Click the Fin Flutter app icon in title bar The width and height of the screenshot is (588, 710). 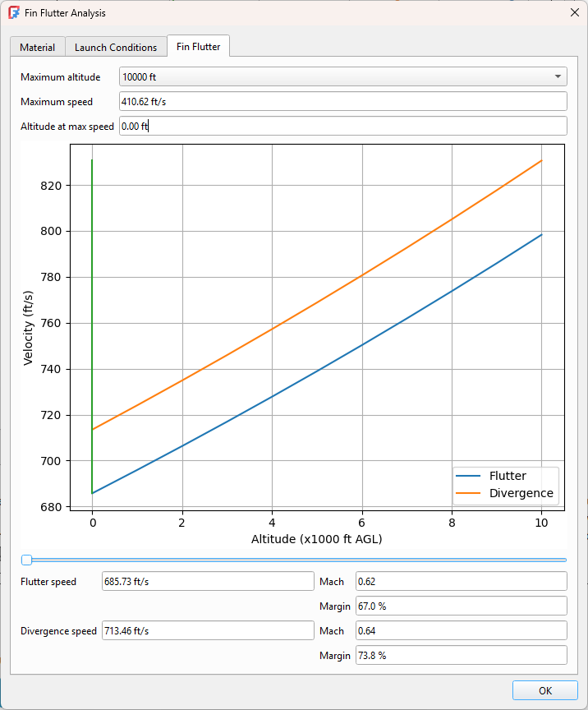point(14,13)
